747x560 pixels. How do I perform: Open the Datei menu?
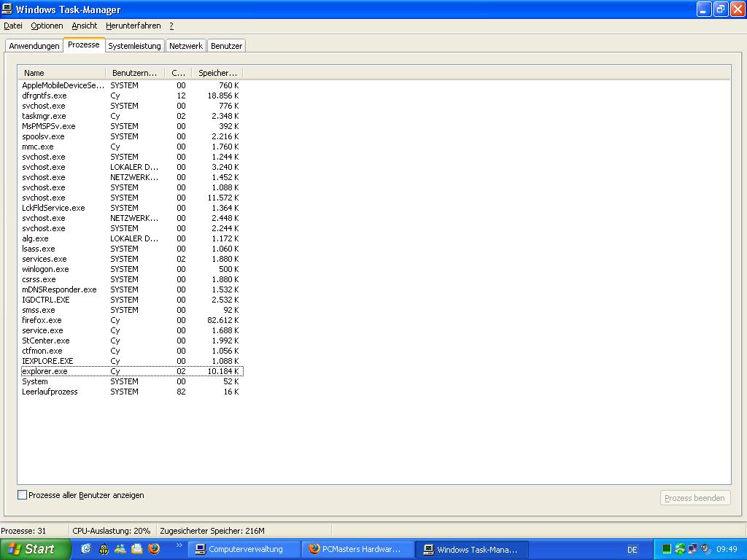point(13,26)
